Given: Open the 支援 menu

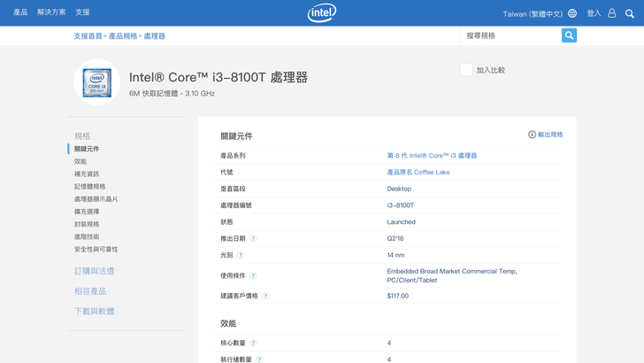Looking at the screenshot, I should (82, 13).
